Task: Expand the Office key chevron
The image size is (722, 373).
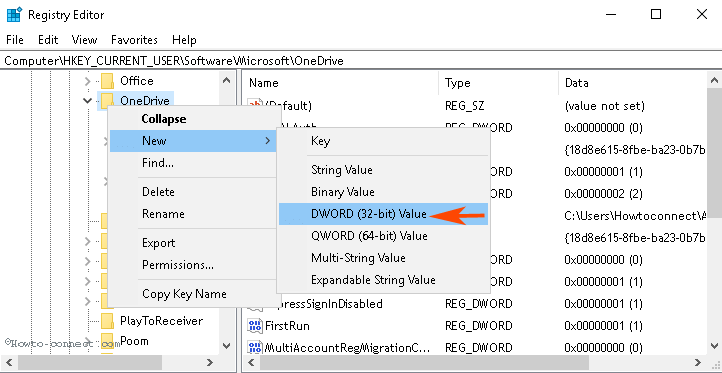Action: tap(87, 82)
